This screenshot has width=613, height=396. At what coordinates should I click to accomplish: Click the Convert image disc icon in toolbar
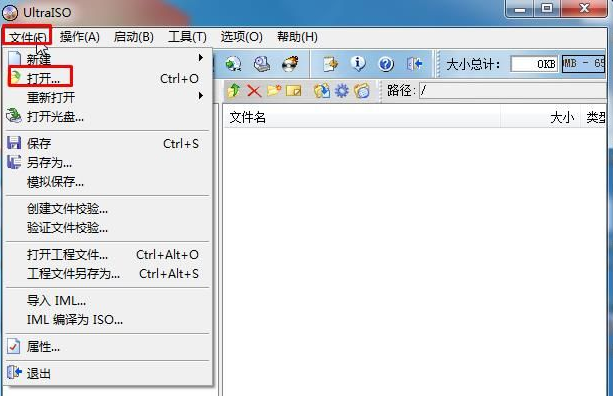233,63
